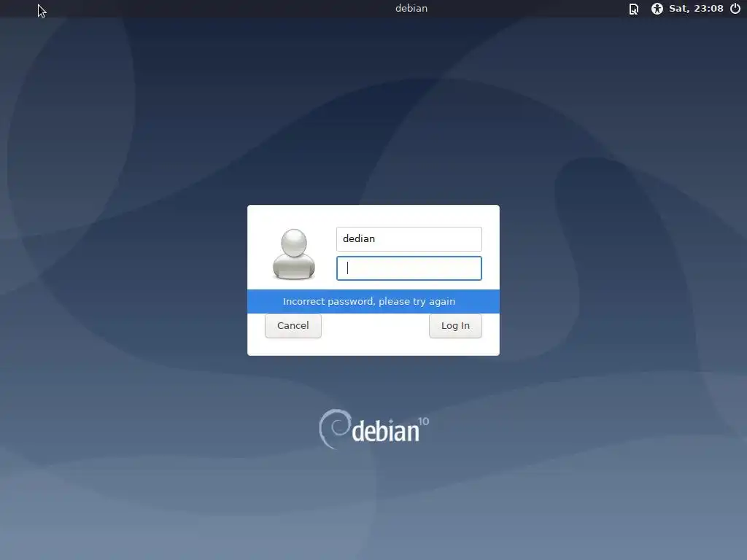
Task: Click the Cancel button
Action: (x=293, y=326)
